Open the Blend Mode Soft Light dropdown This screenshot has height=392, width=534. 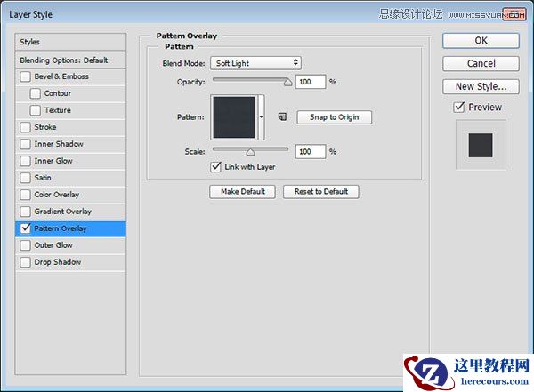pos(255,63)
